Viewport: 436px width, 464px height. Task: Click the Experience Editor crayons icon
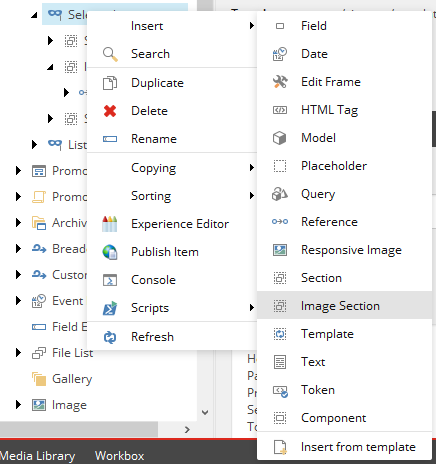(110, 224)
